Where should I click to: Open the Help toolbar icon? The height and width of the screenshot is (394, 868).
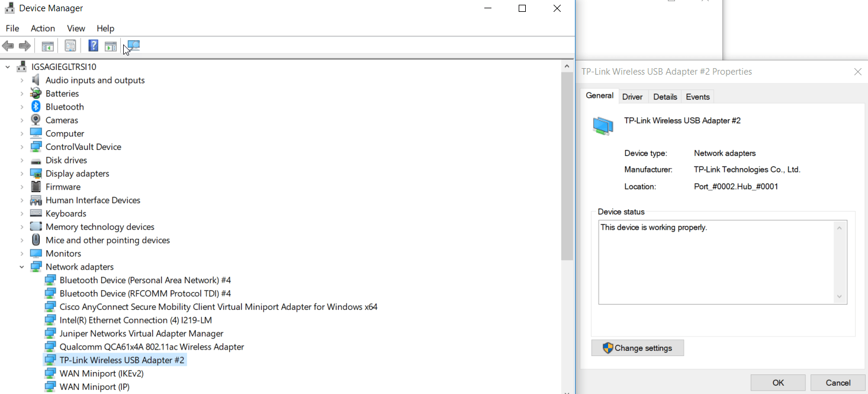[x=93, y=46]
